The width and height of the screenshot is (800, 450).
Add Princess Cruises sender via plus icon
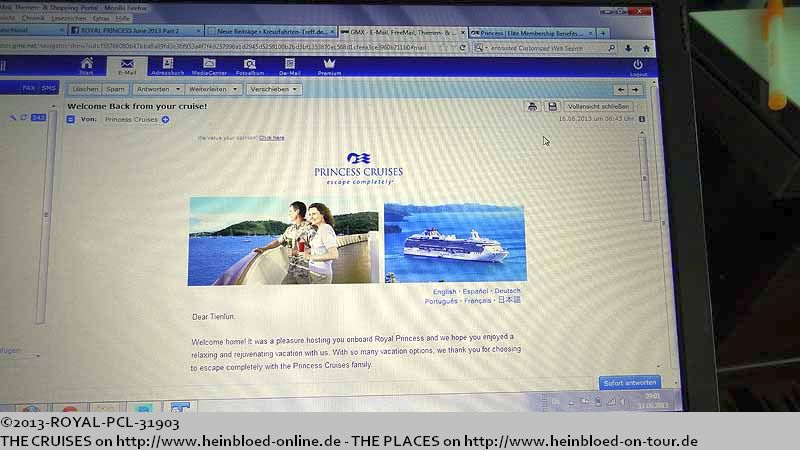(165, 119)
